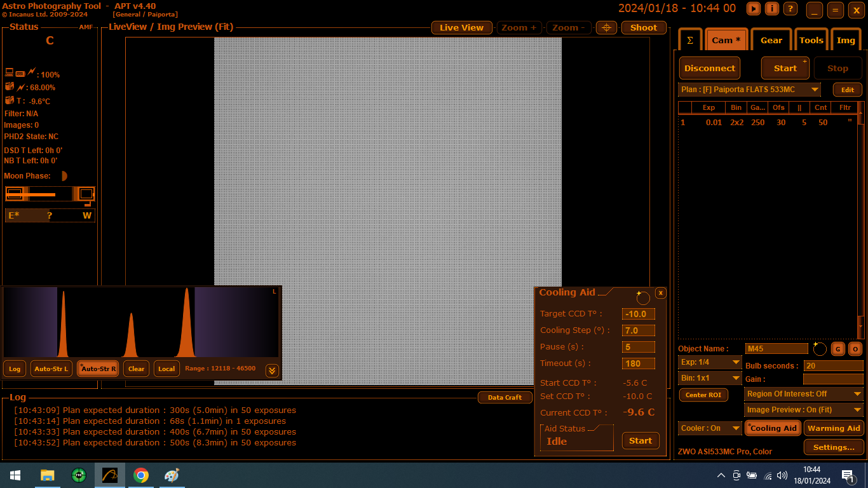Click the Target CCD T° field

click(638, 314)
